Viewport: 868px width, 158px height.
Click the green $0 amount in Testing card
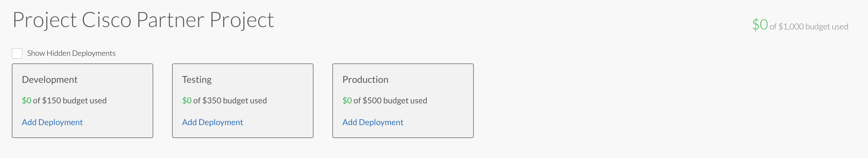click(187, 100)
